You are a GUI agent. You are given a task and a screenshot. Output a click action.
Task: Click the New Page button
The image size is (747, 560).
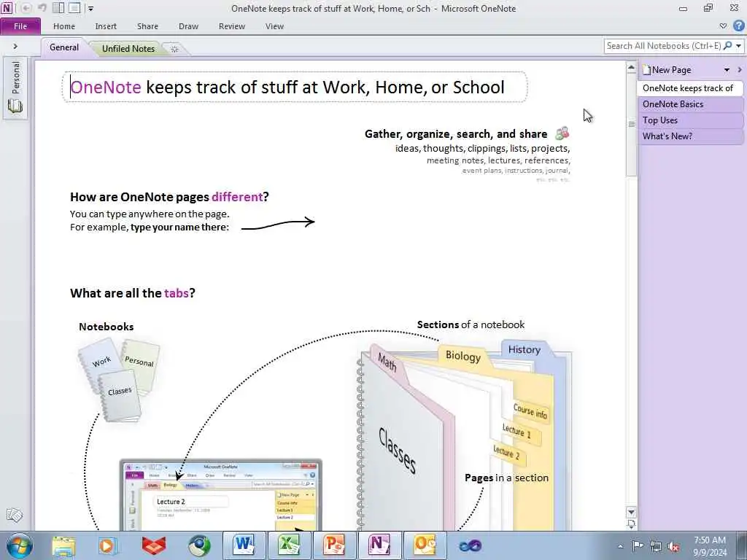[x=667, y=70]
